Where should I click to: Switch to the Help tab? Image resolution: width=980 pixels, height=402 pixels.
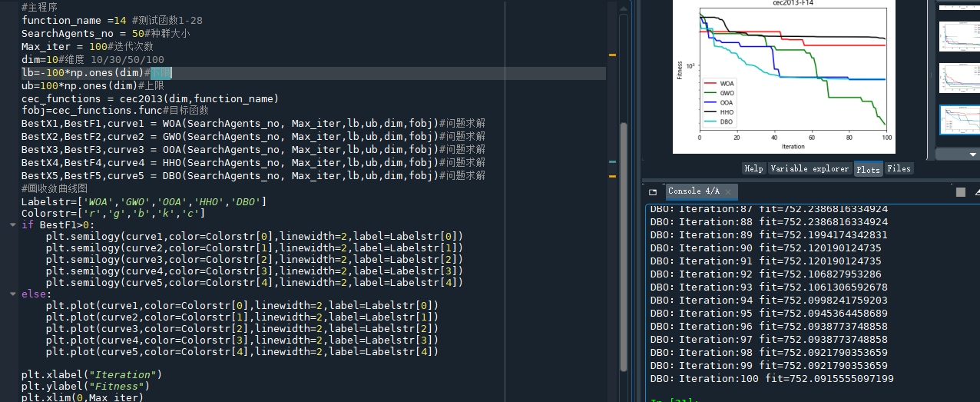[x=753, y=168]
